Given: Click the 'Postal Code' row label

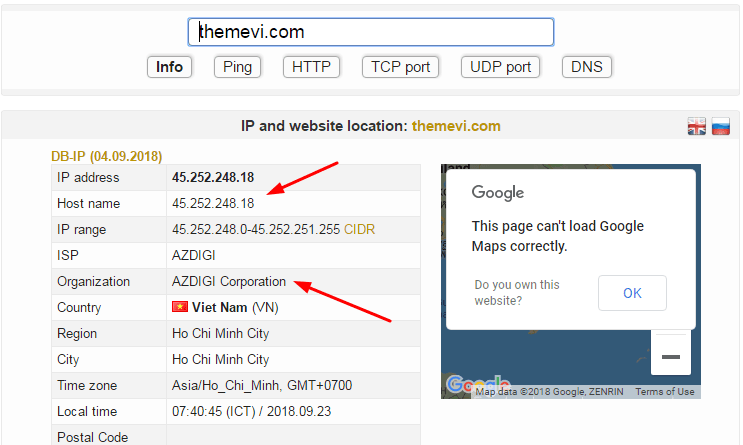Looking at the screenshot, I should pos(92,437).
